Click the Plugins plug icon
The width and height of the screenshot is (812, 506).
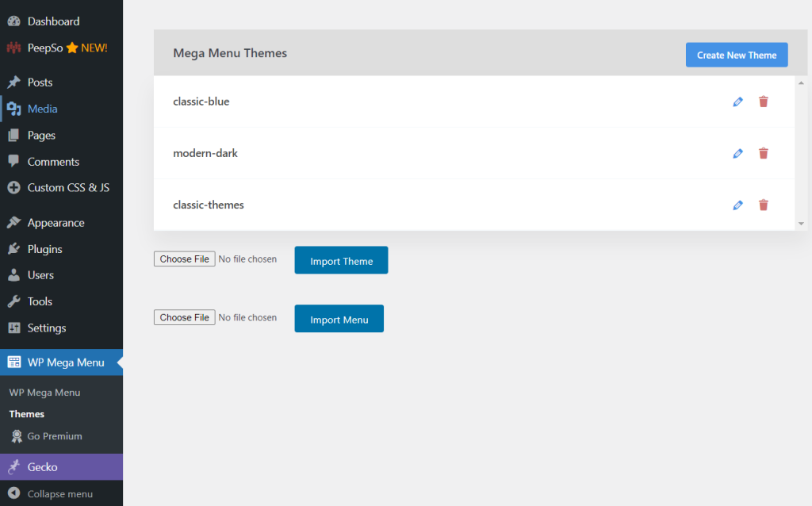tap(14, 249)
